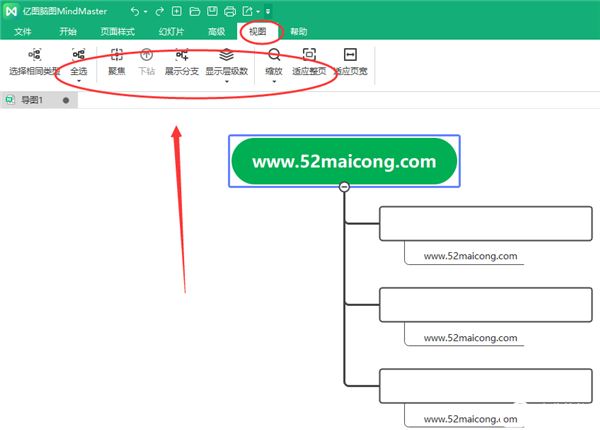Select the green central www.52maicong.com topic

coord(344,161)
